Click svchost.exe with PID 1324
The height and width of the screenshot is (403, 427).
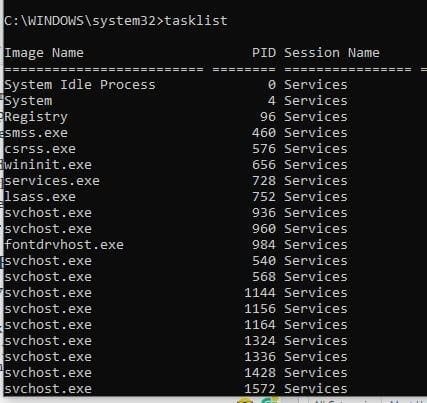(x=48, y=341)
